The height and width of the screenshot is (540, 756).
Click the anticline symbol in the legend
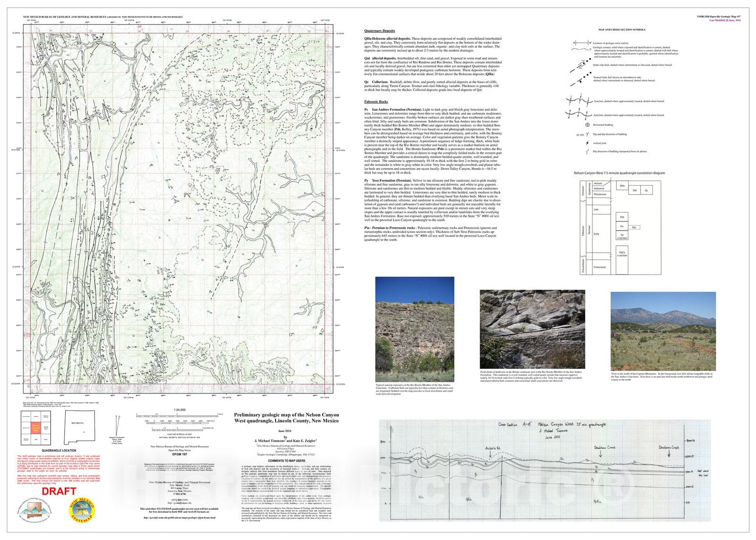coord(579,114)
